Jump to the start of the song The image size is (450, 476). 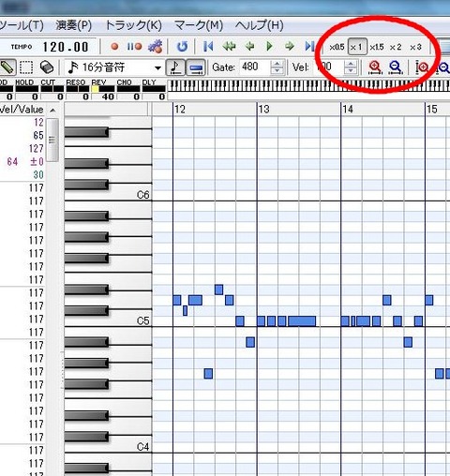[208, 47]
